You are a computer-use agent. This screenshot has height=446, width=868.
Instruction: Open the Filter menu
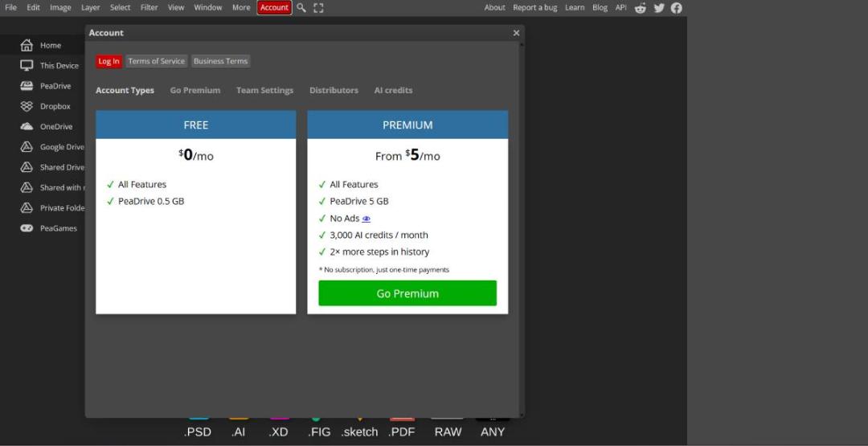(149, 8)
